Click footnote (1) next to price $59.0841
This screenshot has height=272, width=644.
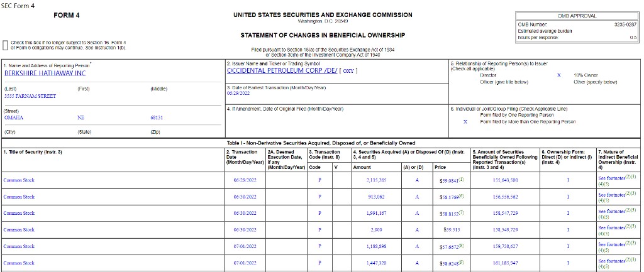[x=461, y=179]
